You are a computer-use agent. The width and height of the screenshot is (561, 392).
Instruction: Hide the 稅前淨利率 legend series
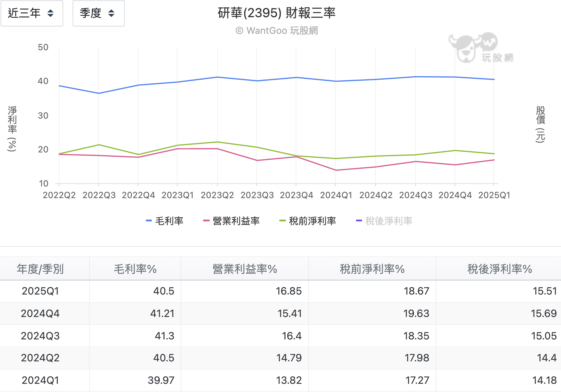(x=312, y=221)
